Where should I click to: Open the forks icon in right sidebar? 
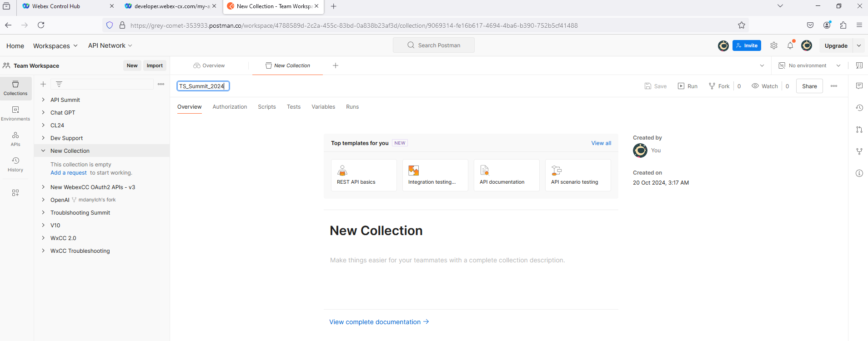[x=859, y=151]
